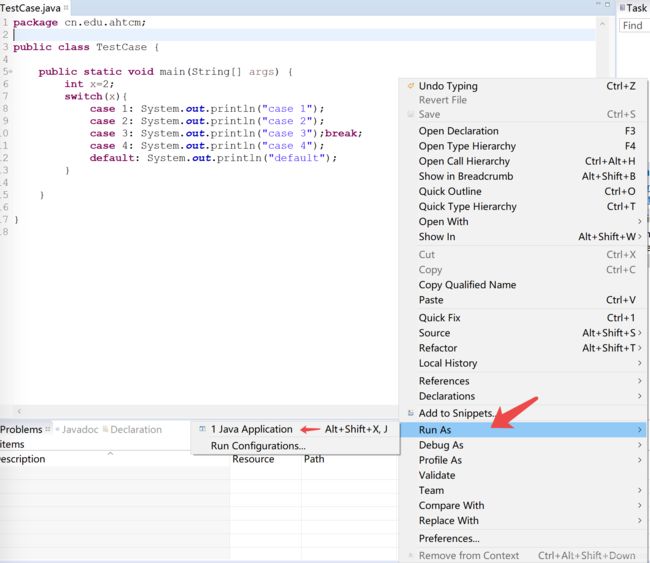The image size is (650, 563).
Task: Place cursor on the blank line 2
Action: [304, 34]
